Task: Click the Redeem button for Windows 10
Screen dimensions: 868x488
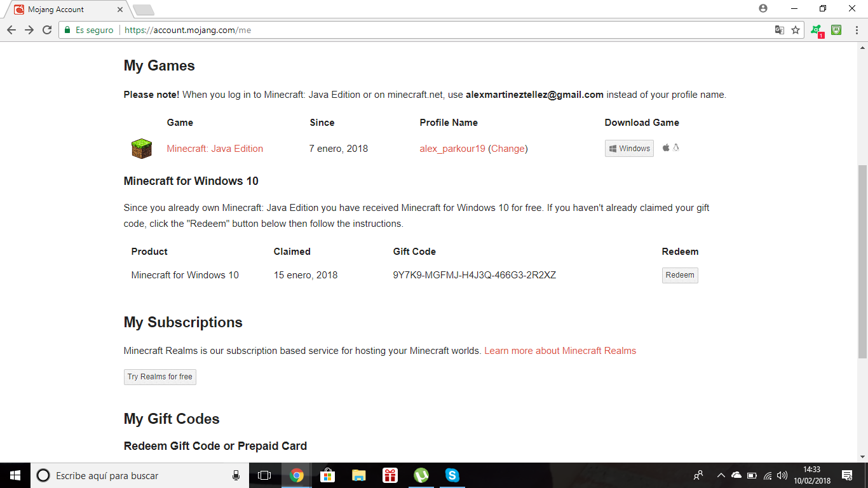Action: point(680,275)
